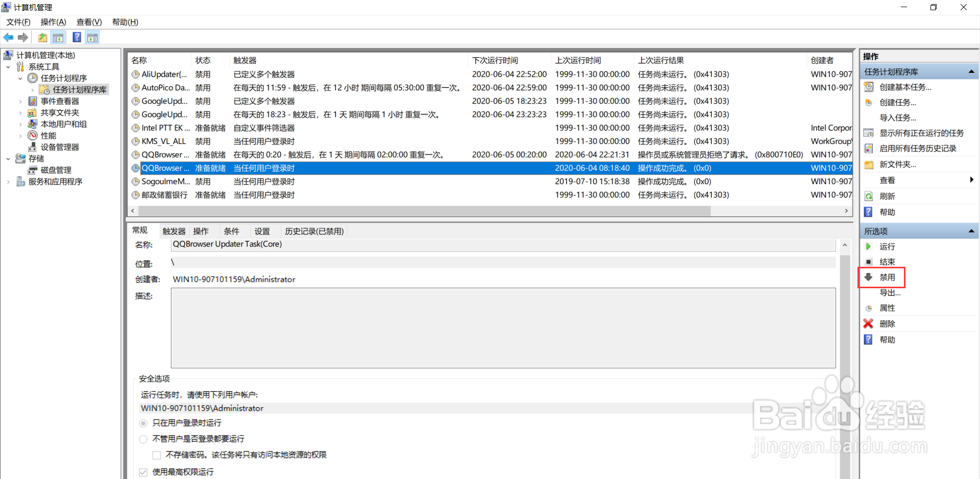Toggle 不存储密码 checkbox
Viewport: 980px width, 479px height.
click(157, 455)
